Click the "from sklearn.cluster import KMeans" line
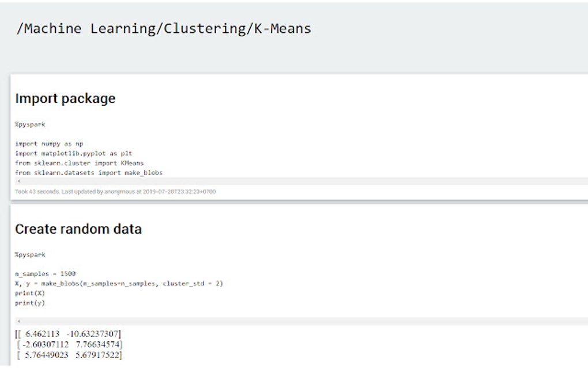 point(79,163)
